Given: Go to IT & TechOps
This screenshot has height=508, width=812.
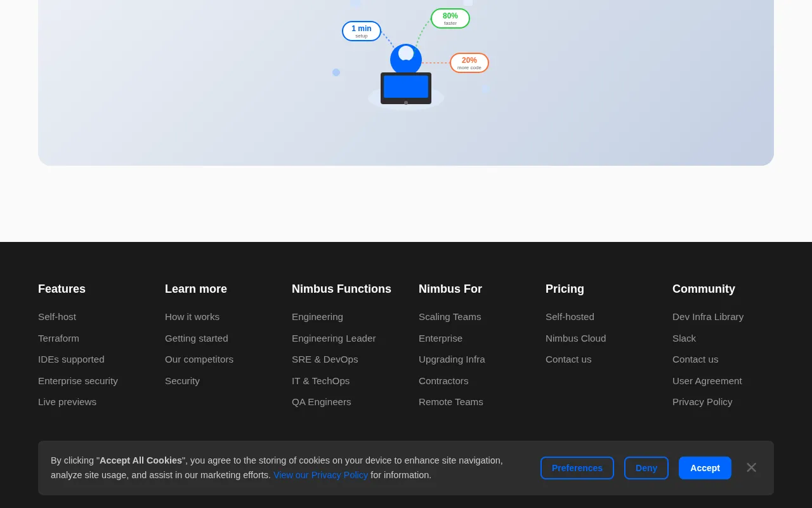Looking at the screenshot, I should [320, 381].
